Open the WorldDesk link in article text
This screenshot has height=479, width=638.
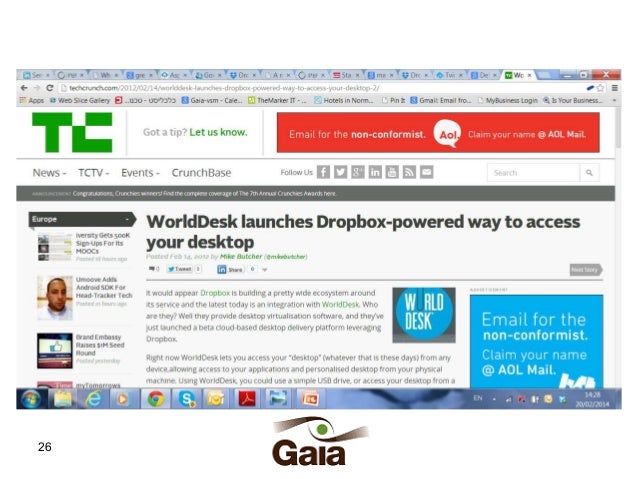pyautogui.click(x=341, y=304)
